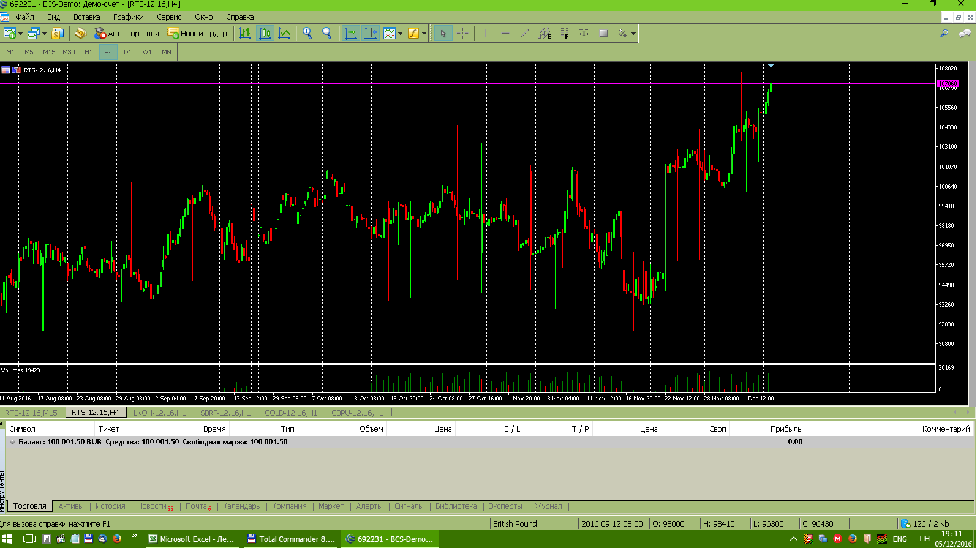The height and width of the screenshot is (551, 980).
Task: Open the new chart icon
Action: tap(10, 33)
